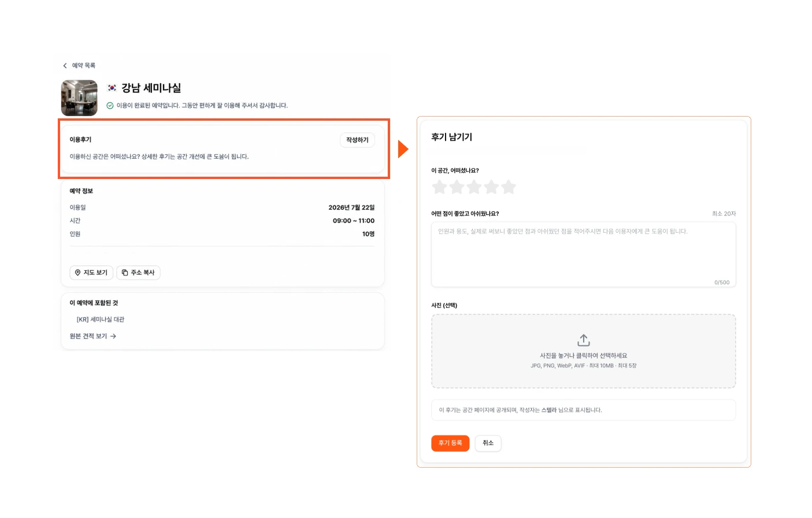Select the third rating star
The width and height of the screenshot is (812, 518).
click(x=474, y=187)
